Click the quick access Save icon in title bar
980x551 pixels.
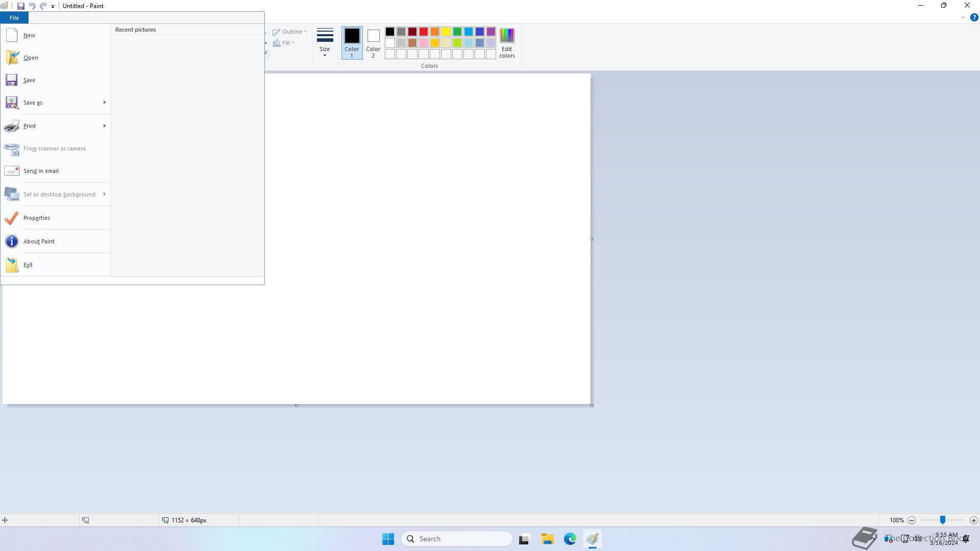click(x=21, y=6)
